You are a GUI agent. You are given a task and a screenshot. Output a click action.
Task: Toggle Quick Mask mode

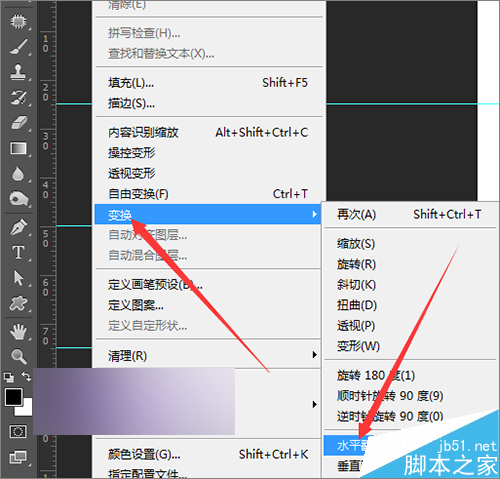pyautogui.click(x=18, y=432)
